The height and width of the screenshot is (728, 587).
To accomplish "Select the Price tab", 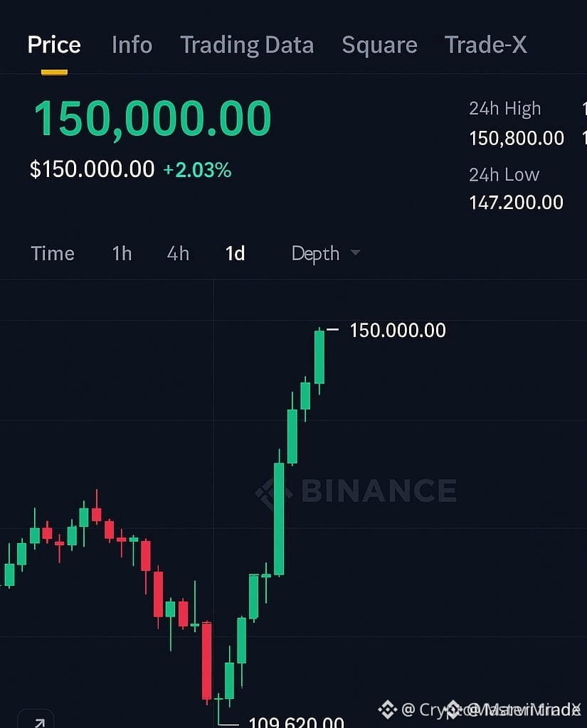I will [54, 45].
